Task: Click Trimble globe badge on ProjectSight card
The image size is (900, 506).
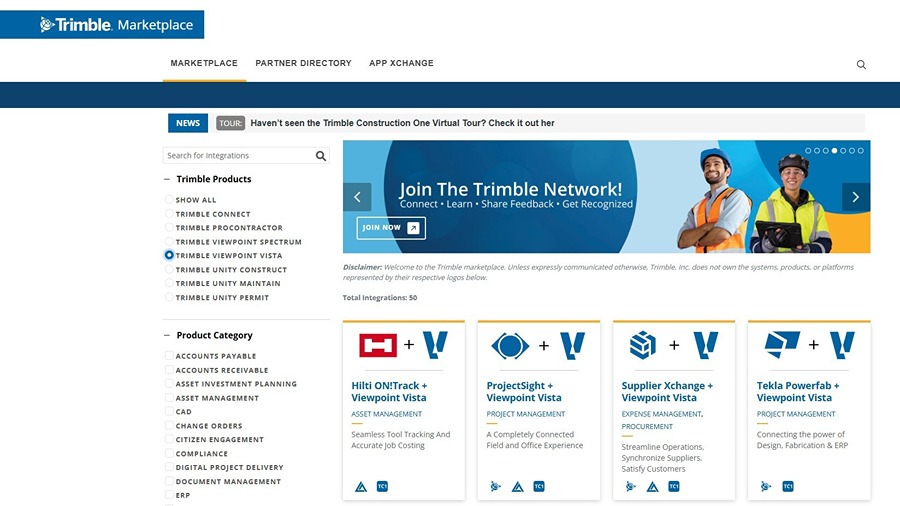Action: click(495, 486)
